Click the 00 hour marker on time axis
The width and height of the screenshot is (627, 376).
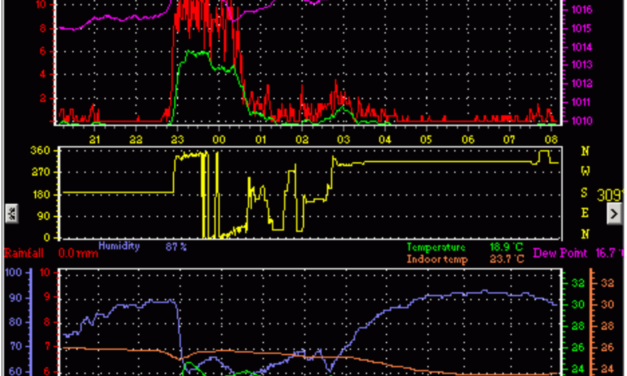[219, 140]
